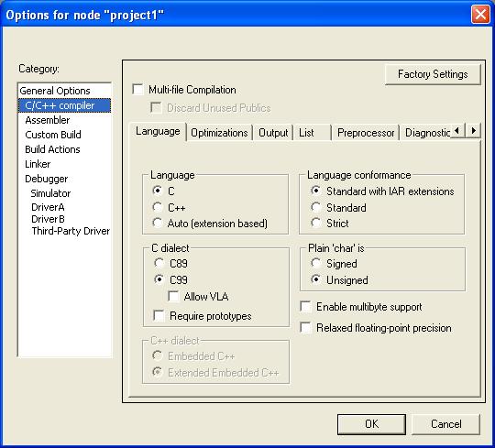The image size is (495, 448).
Task: Toggle Relaxed floating-point precision
Action: click(305, 328)
